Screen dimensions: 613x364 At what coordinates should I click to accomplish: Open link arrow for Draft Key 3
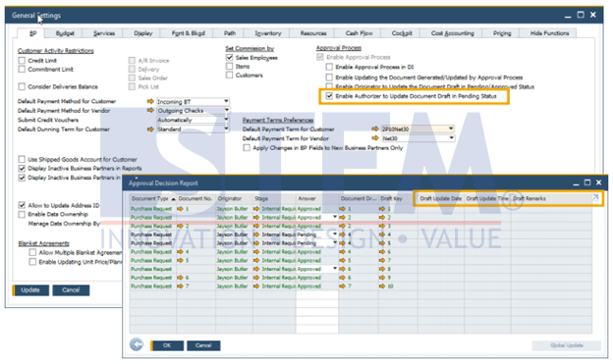tap(382, 226)
